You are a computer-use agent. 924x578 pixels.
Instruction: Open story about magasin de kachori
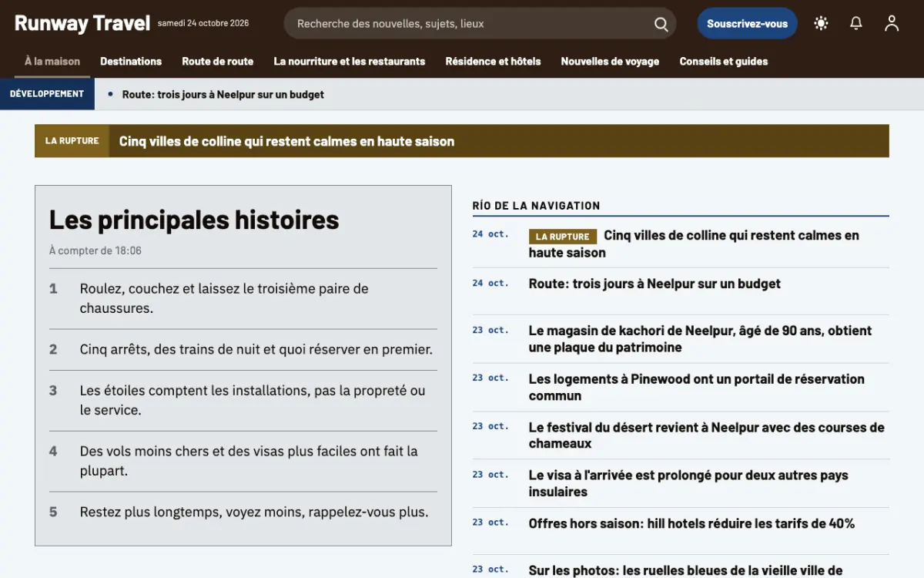tap(700, 339)
